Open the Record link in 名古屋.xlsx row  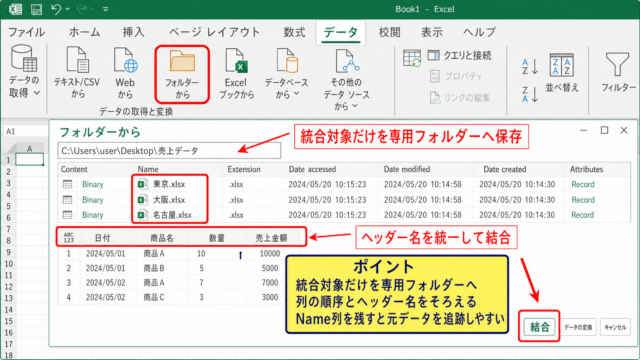click(583, 215)
